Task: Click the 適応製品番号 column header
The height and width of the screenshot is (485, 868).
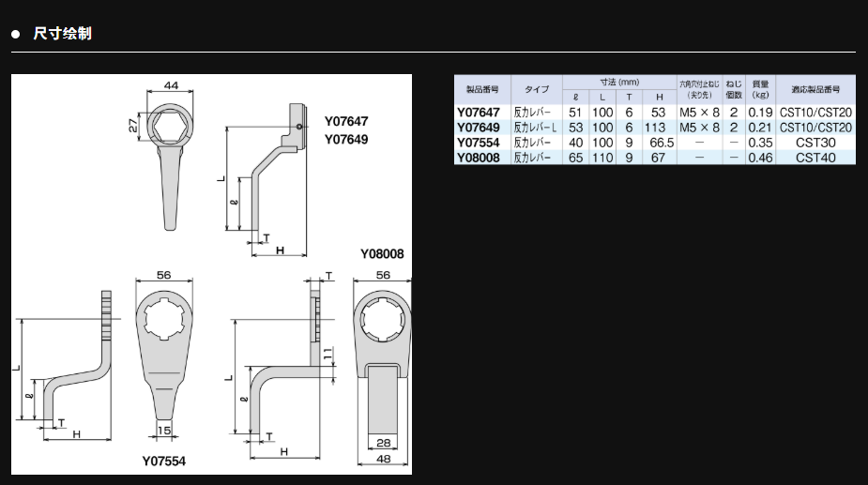Action: click(815, 89)
